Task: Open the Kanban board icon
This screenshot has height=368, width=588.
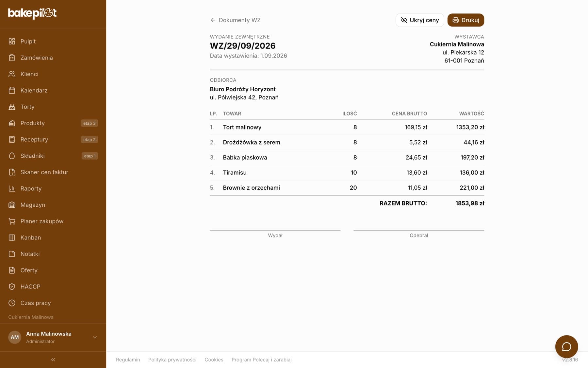Action: click(12, 237)
